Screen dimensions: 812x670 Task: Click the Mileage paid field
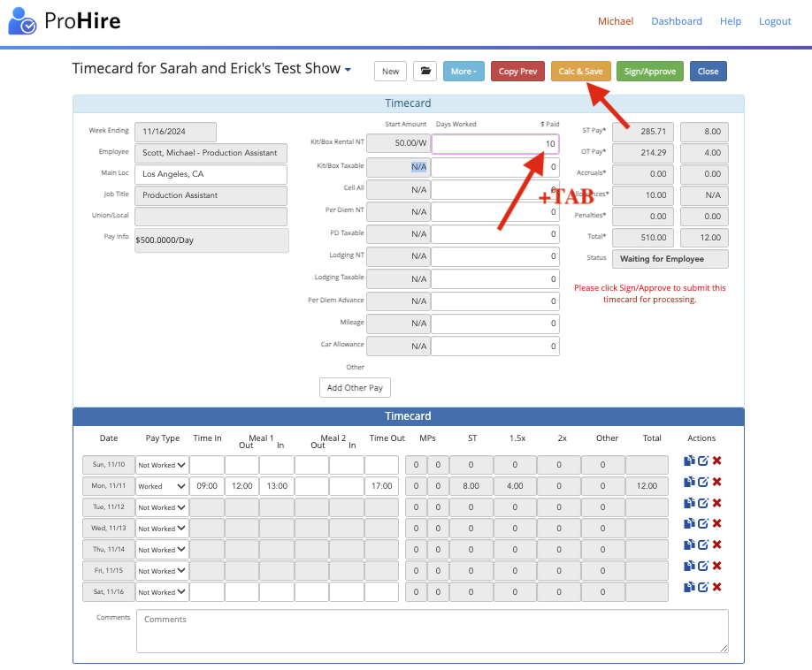click(x=495, y=324)
